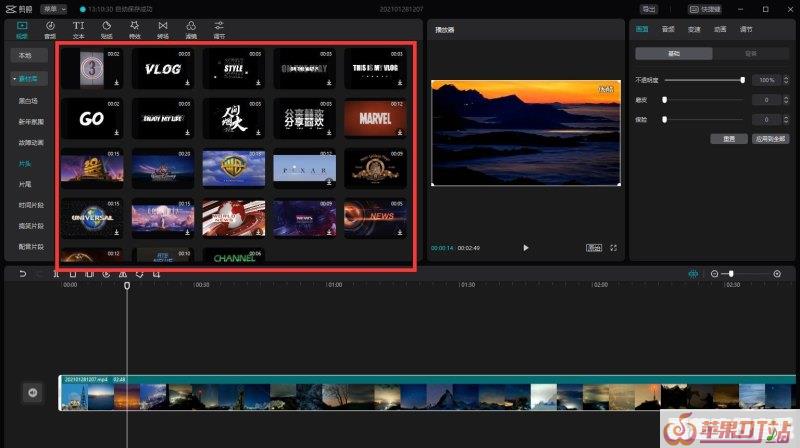Click the timeline playhead marker
Image resolution: width=800 pixels, height=448 pixels.
click(127, 286)
